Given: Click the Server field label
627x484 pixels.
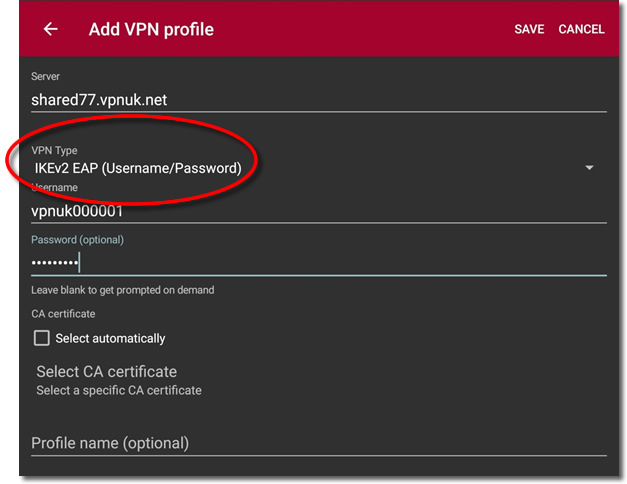Looking at the screenshot, I should [46, 76].
